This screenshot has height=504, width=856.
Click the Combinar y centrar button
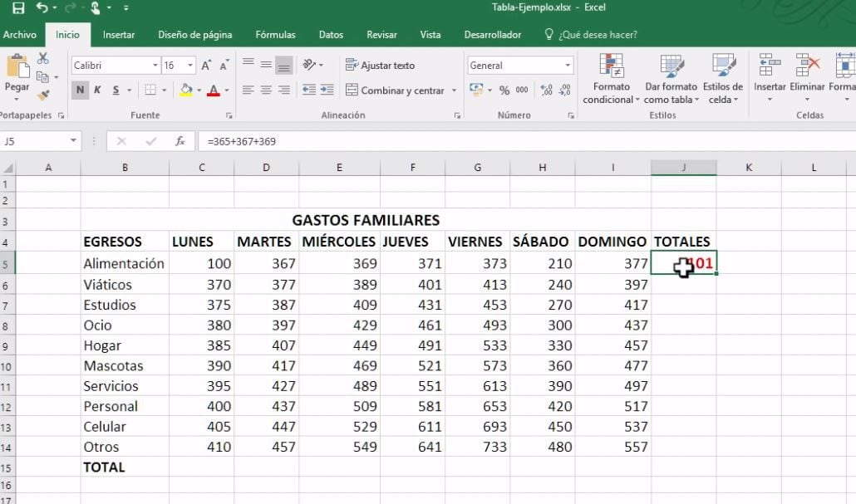tap(396, 90)
